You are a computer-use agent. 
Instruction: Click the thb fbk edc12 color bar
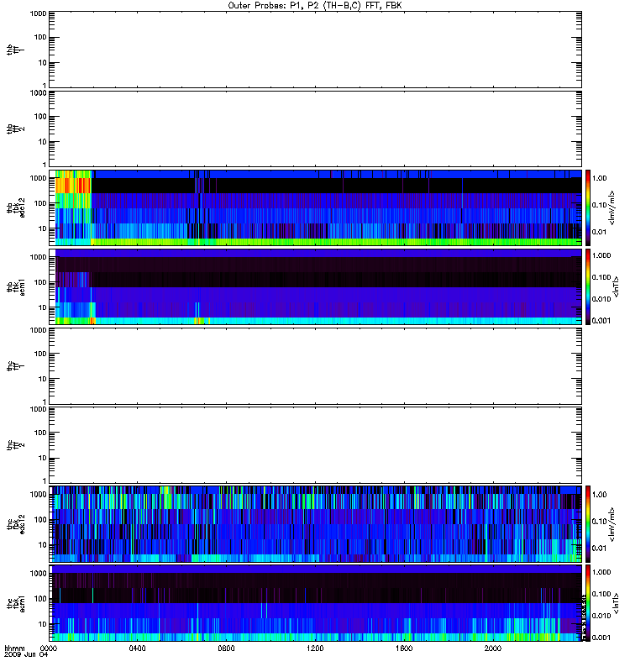588,207
